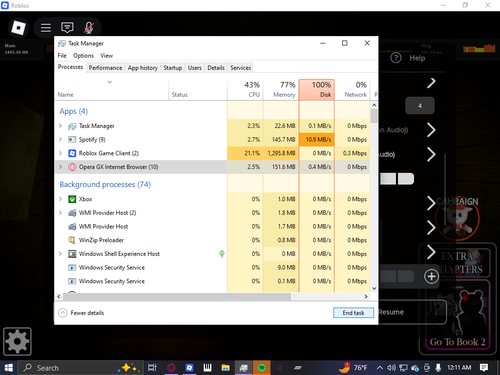Open the Options menu in Task Manager
This screenshot has height=375, width=500.
83,55
